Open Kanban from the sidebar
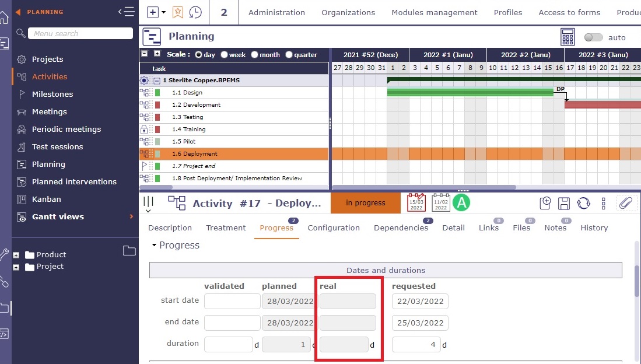The width and height of the screenshot is (641, 364). click(46, 199)
